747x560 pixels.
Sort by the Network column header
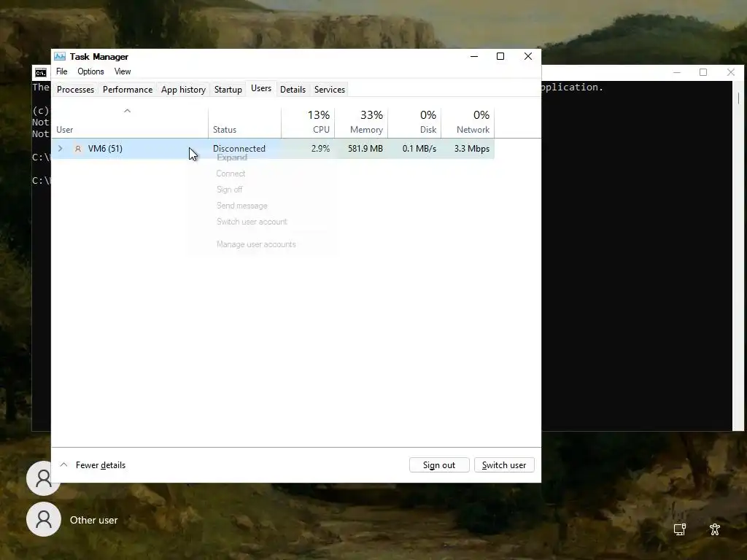[x=468, y=122]
